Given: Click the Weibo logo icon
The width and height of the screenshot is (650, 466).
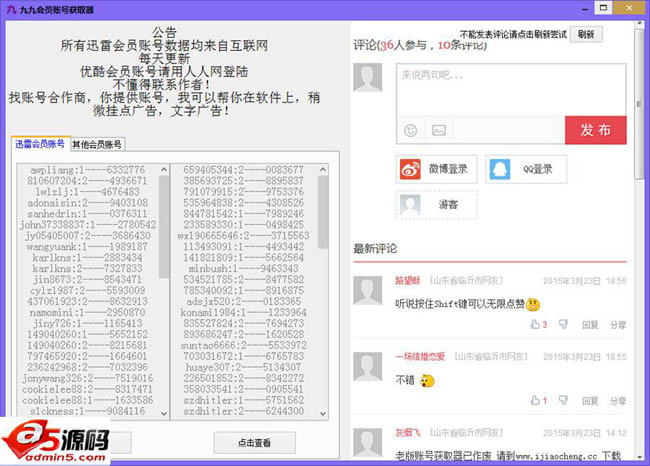Looking at the screenshot, I should point(410,169).
